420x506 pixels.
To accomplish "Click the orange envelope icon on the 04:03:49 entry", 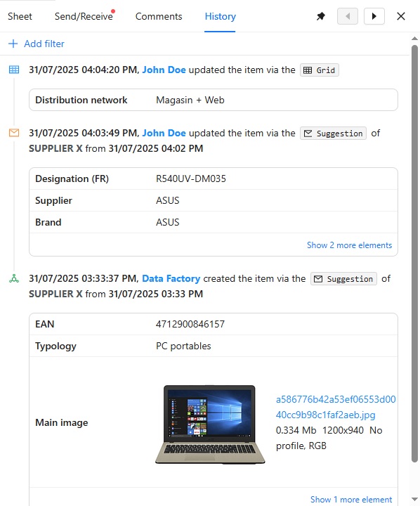I will pyautogui.click(x=14, y=133).
